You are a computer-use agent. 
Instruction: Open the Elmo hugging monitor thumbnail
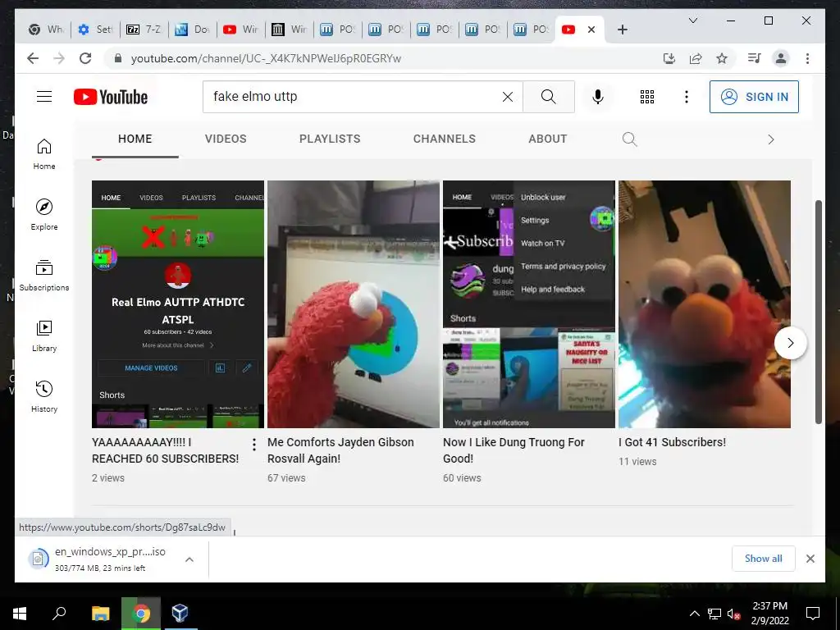[353, 304]
